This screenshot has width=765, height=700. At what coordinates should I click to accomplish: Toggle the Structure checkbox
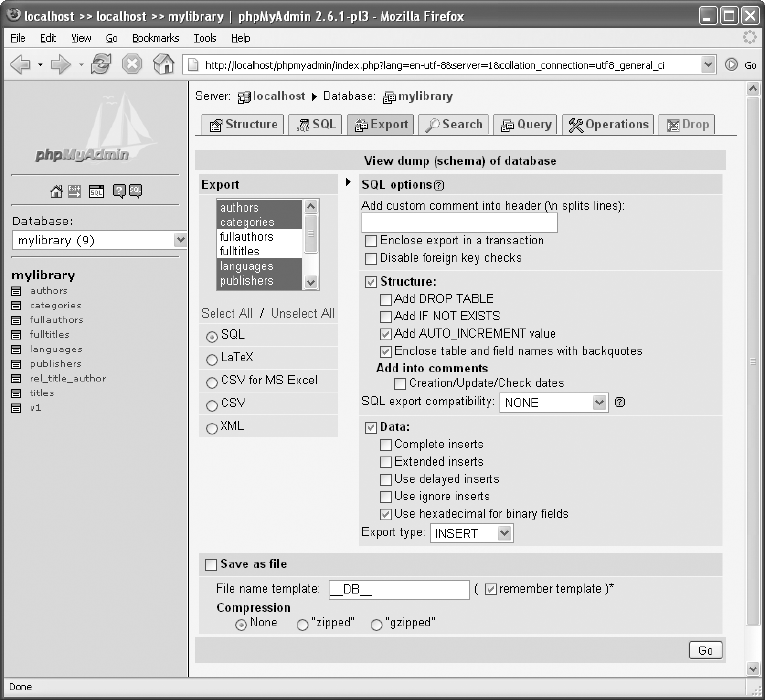371,282
